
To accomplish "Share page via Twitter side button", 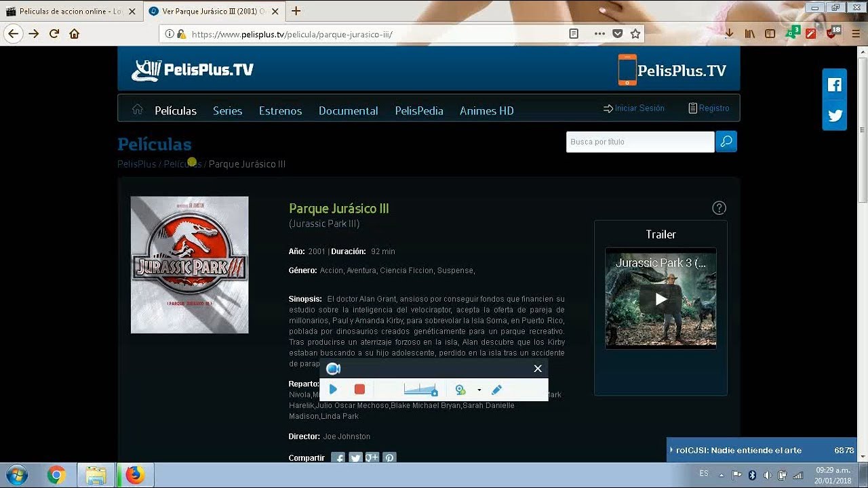I will tap(835, 115).
